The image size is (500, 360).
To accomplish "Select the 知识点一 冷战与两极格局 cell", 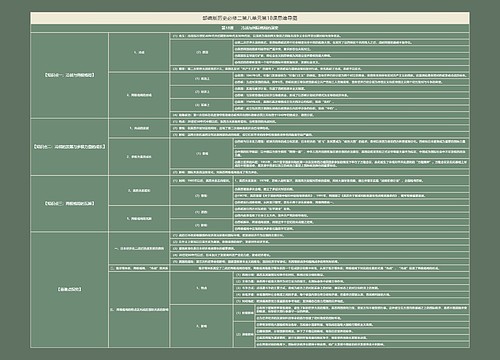I will [x=69, y=75].
